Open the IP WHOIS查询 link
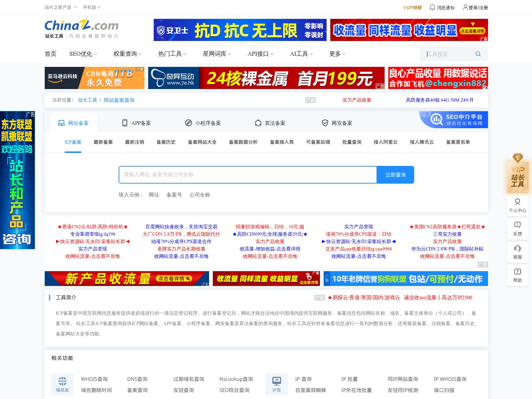Image resolution: width=532 pixels, height=399 pixels. [450, 379]
